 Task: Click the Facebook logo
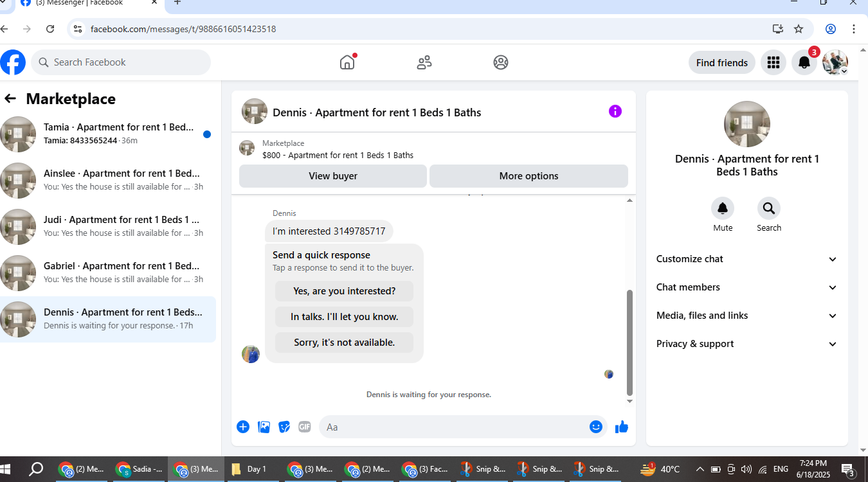click(x=13, y=62)
